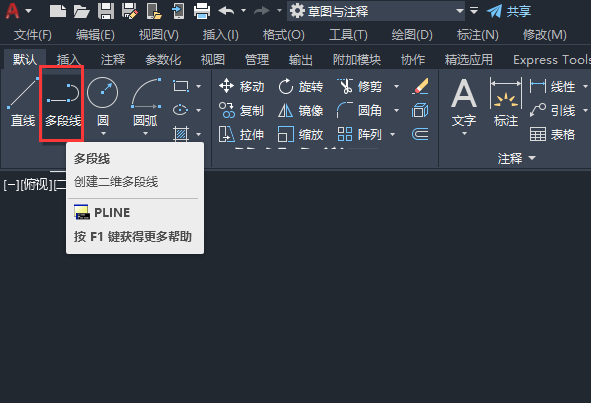Select the Copy (复制) tool
The height and width of the screenshot is (403, 591).
[242, 110]
